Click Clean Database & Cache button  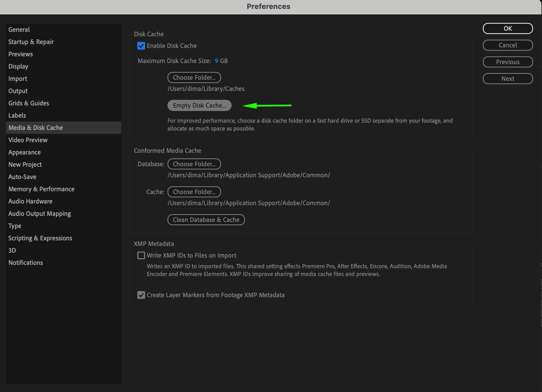coord(206,220)
